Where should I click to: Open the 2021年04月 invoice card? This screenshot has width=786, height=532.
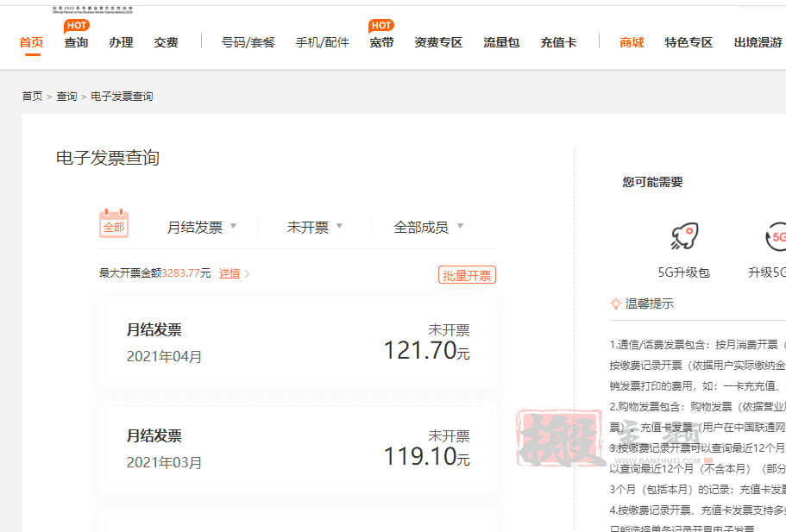[299, 341]
